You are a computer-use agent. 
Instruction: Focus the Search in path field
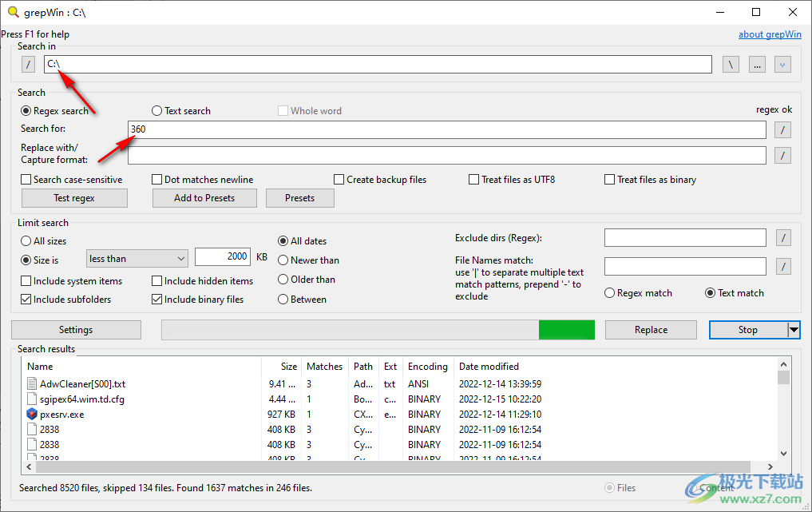click(378, 64)
